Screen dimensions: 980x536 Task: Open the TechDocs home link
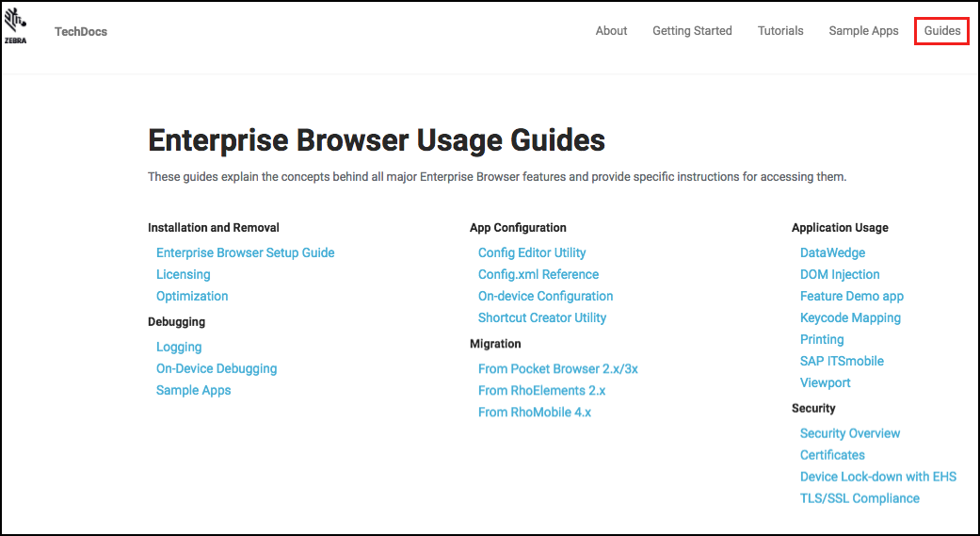click(81, 31)
